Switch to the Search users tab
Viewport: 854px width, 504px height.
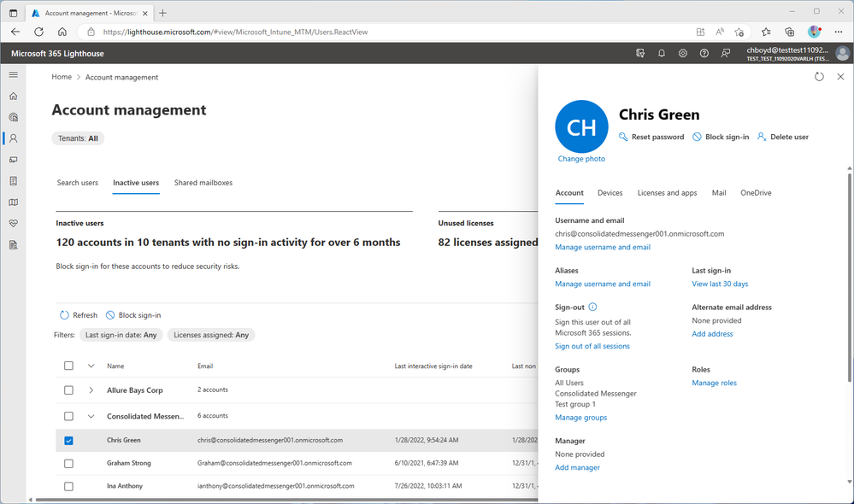coord(77,183)
